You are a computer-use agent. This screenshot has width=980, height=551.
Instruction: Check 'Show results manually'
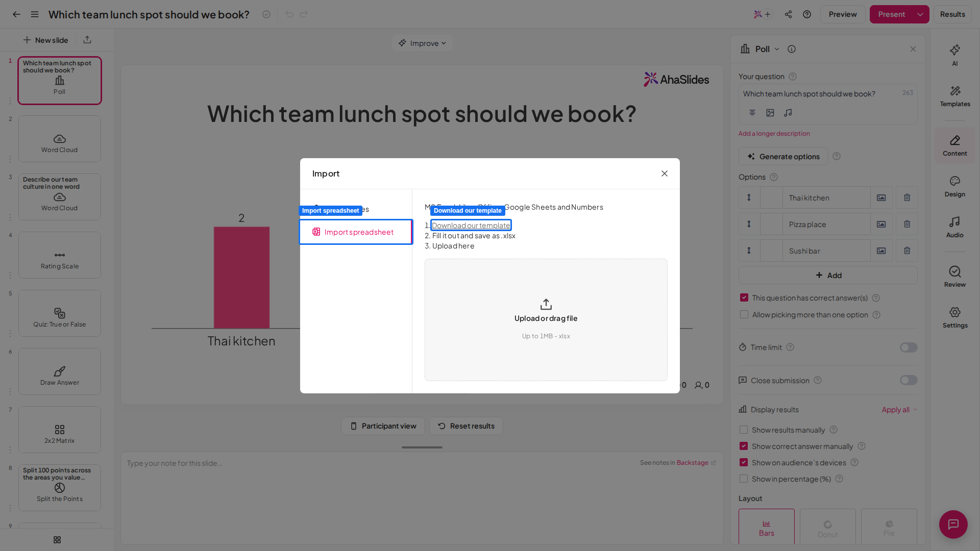pyautogui.click(x=744, y=430)
